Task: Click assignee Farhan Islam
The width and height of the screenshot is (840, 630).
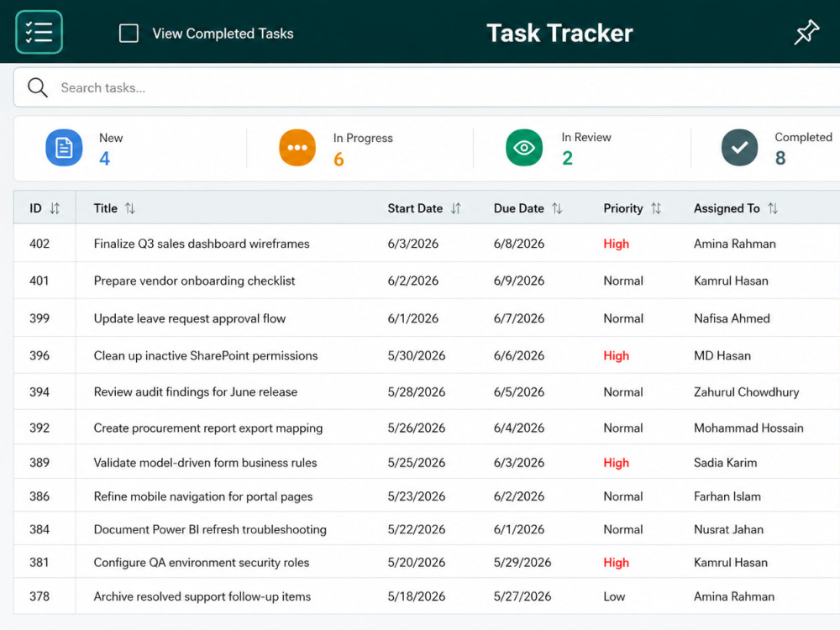Action: 727,496
